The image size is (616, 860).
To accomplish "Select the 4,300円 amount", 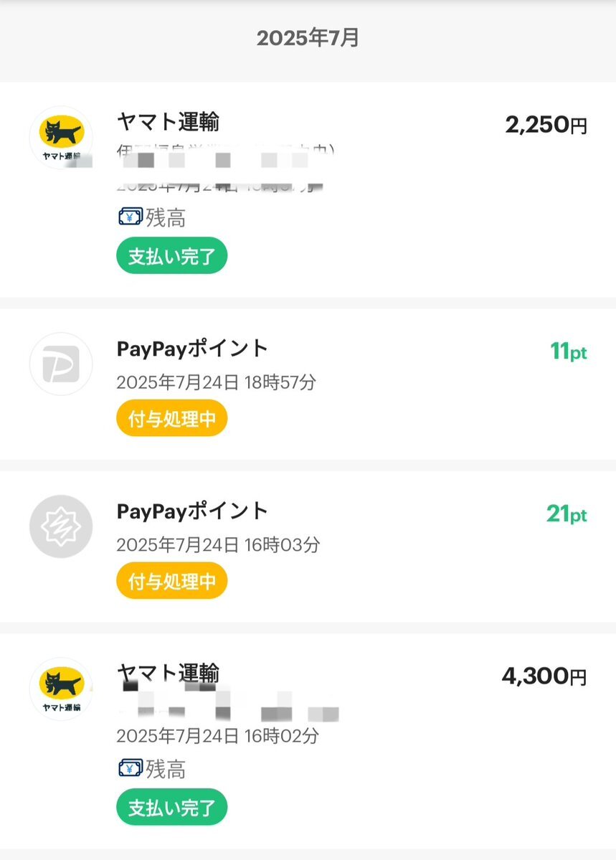I will (x=544, y=676).
